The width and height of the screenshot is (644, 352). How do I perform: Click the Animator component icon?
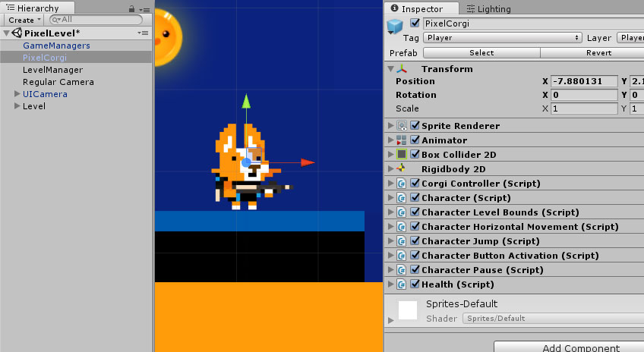(402, 140)
